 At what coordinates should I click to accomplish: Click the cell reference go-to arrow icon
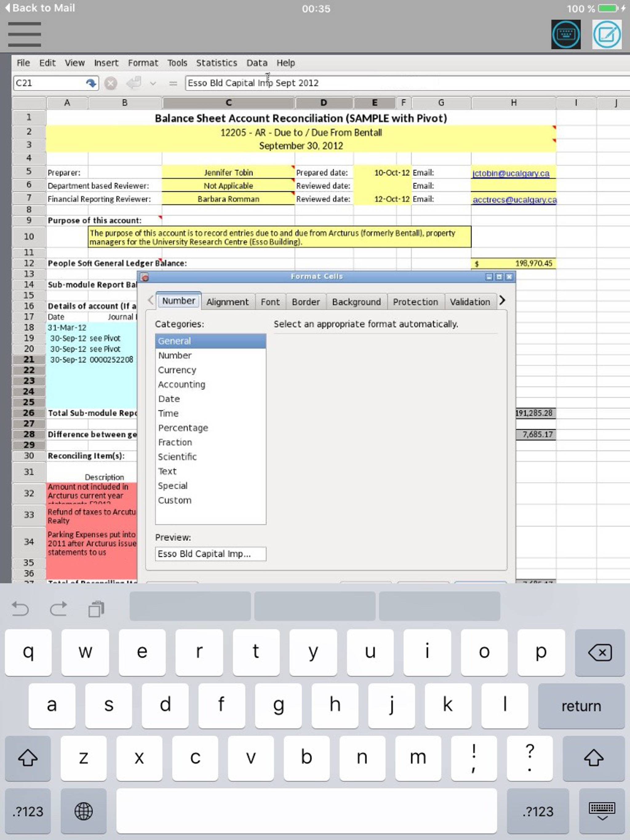91,83
